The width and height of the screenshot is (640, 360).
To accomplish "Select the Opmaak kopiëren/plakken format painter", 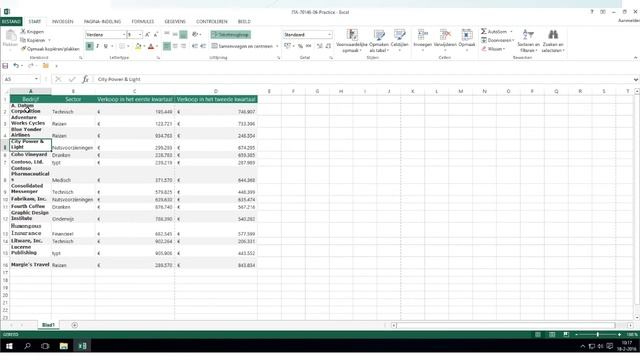I will click(x=50, y=49).
